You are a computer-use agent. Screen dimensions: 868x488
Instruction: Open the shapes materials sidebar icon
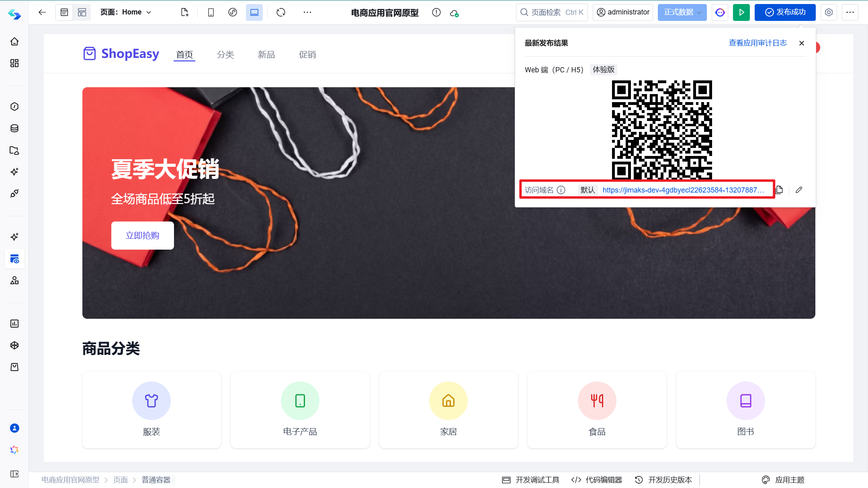[x=14, y=280]
